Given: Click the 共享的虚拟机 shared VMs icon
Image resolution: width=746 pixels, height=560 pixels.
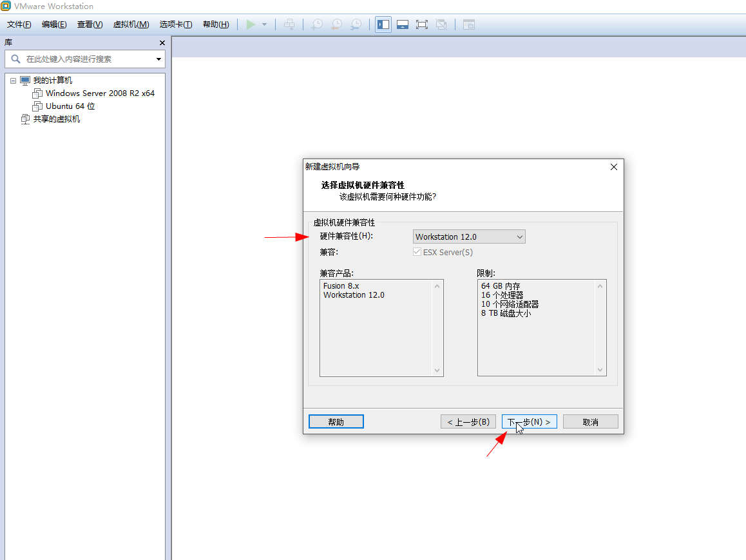Looking at the screenshot, I should (25, 119).
